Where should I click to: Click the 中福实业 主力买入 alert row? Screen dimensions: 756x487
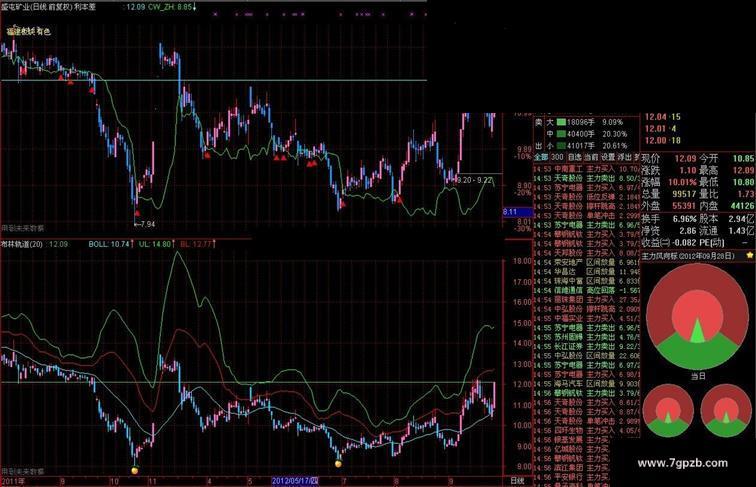pyautogui.click(x=587, y=318)
